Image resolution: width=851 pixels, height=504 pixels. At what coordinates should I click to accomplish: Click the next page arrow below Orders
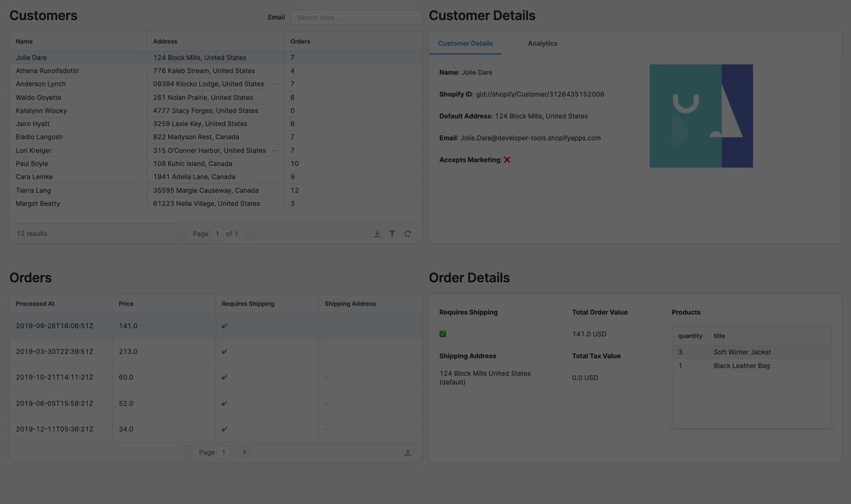pyautogui.click(x=243, y=450)
